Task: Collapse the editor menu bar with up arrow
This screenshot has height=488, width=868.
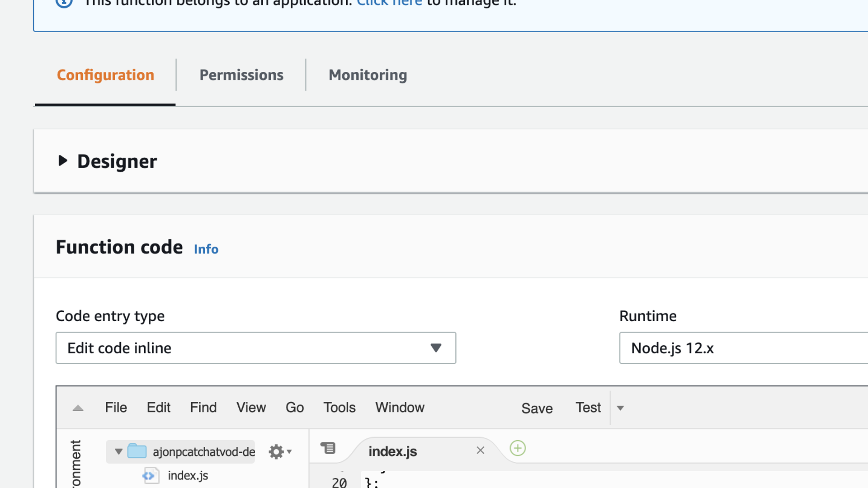Action: 78,408
